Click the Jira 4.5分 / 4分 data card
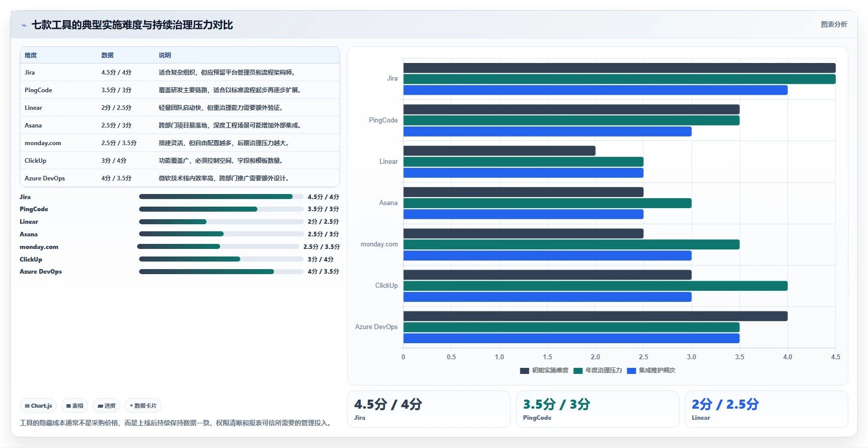868x448 pixels. tap(429, 409)
